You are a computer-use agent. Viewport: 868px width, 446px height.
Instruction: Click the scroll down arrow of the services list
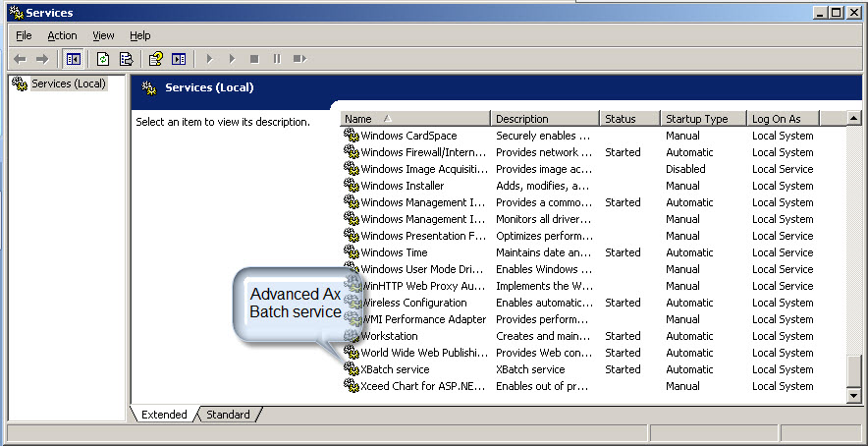point(854,395)
